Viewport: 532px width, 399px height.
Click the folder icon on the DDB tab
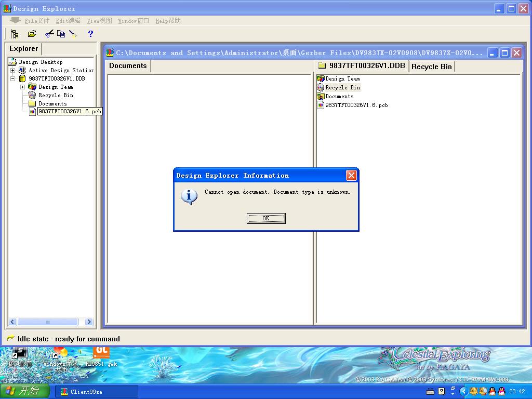tap(322, 65)
